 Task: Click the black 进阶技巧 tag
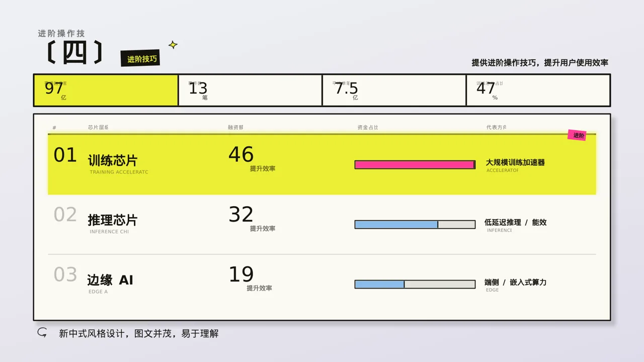tap(140, 58)
